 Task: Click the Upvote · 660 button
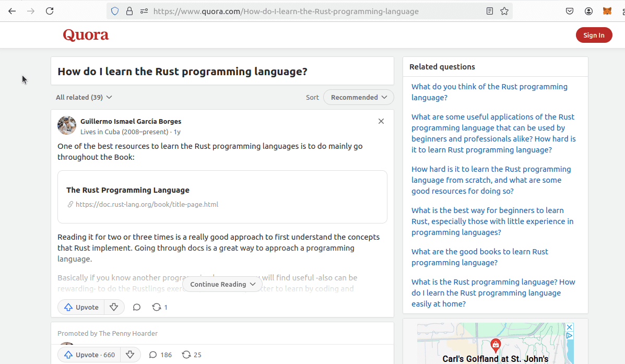[x=90, y=355]
